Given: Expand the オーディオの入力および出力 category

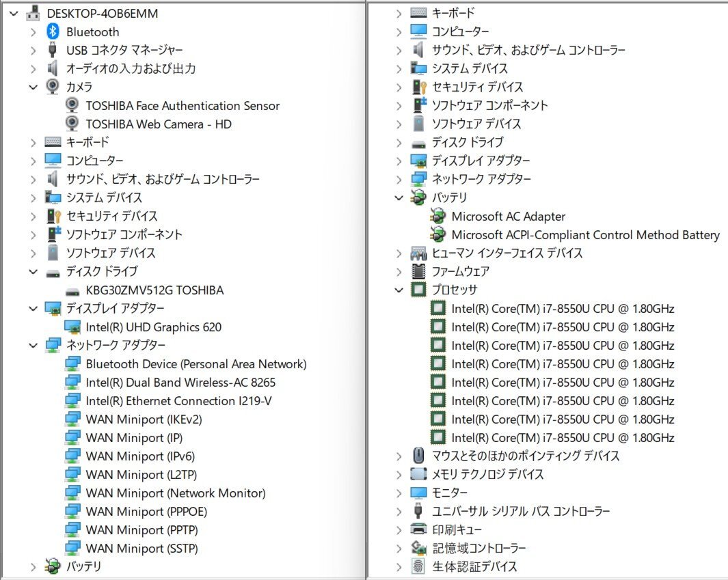Looking at the screenshot, I should 33,68.
